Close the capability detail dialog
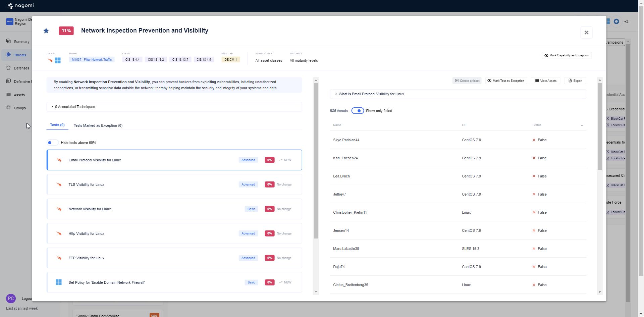 point(586,33)
